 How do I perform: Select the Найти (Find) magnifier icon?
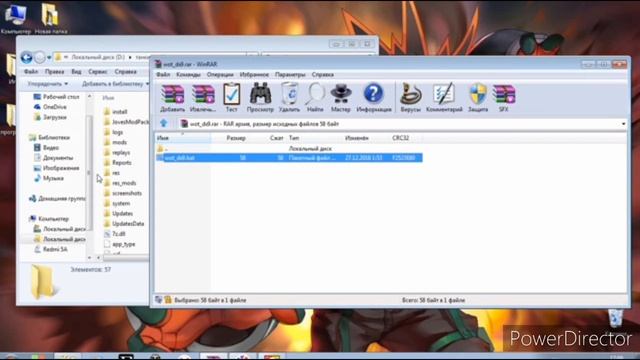[315, 97]
